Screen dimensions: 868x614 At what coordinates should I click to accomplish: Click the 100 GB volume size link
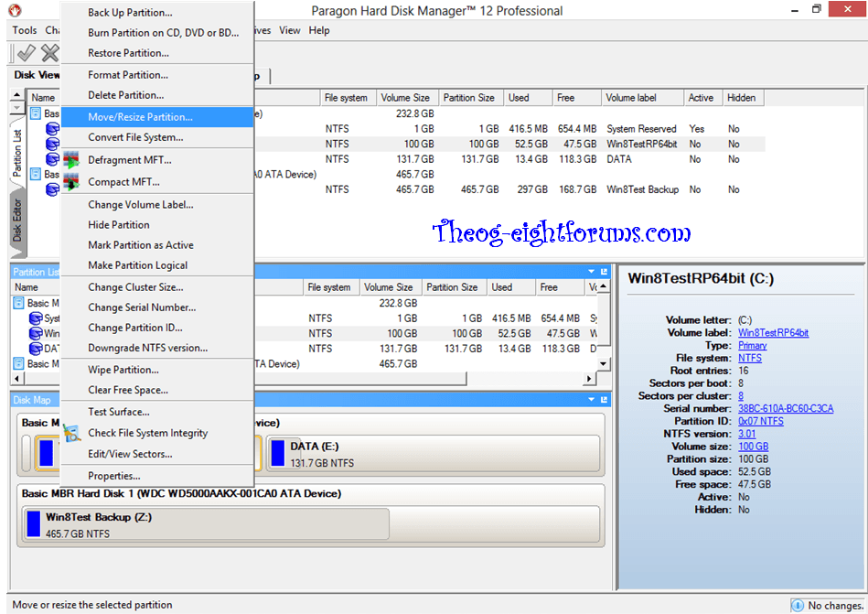(x=753, y=447)
